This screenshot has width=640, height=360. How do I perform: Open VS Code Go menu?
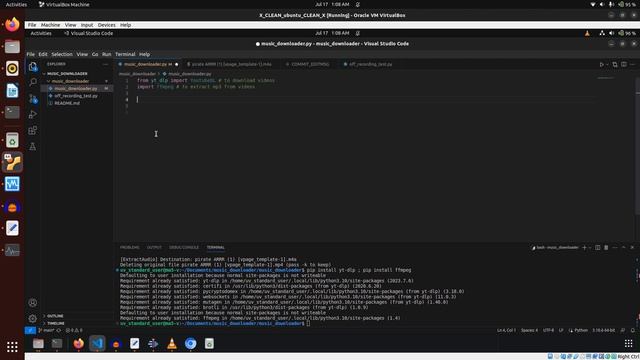point(95,54)
